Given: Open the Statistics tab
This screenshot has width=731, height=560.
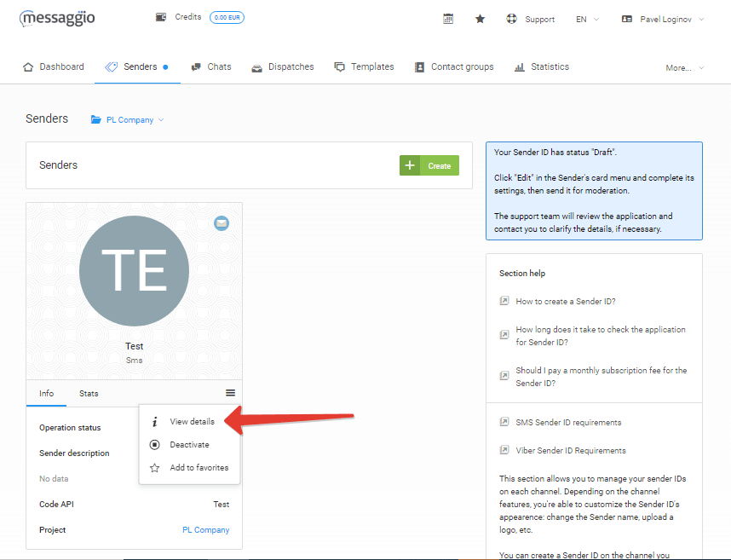Looking at the screenshot, I should coord(541,66).
